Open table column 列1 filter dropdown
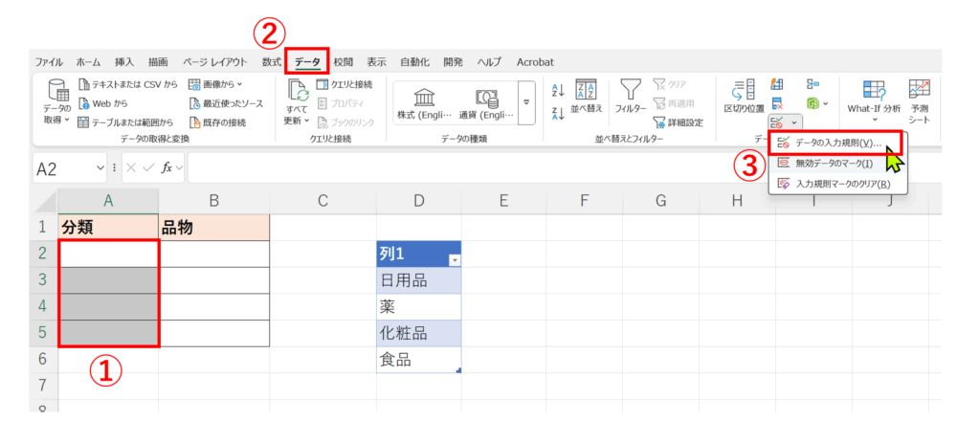Screen dimensions: 980x443 point(454,260)
